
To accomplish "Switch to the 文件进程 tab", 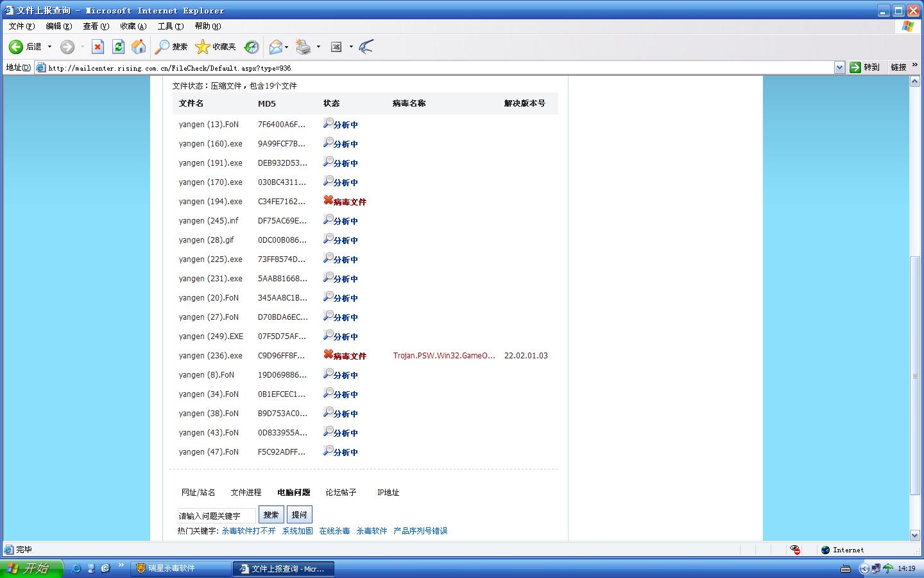I will tap(246, 493).
